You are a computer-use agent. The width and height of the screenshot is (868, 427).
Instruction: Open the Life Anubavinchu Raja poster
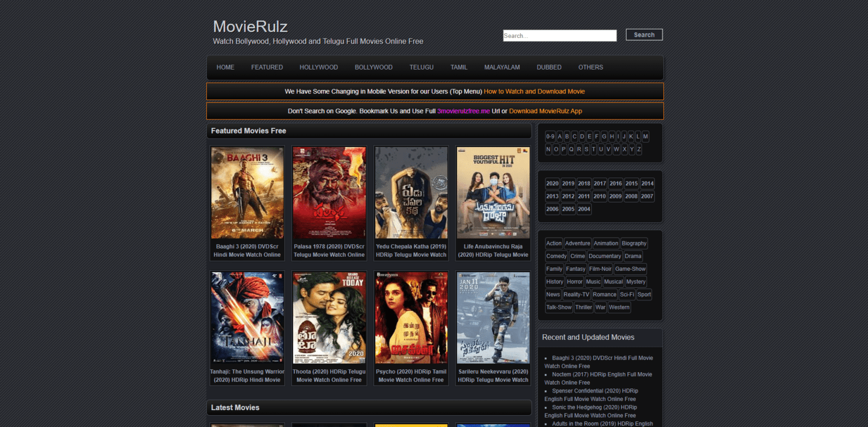[493, 193]
